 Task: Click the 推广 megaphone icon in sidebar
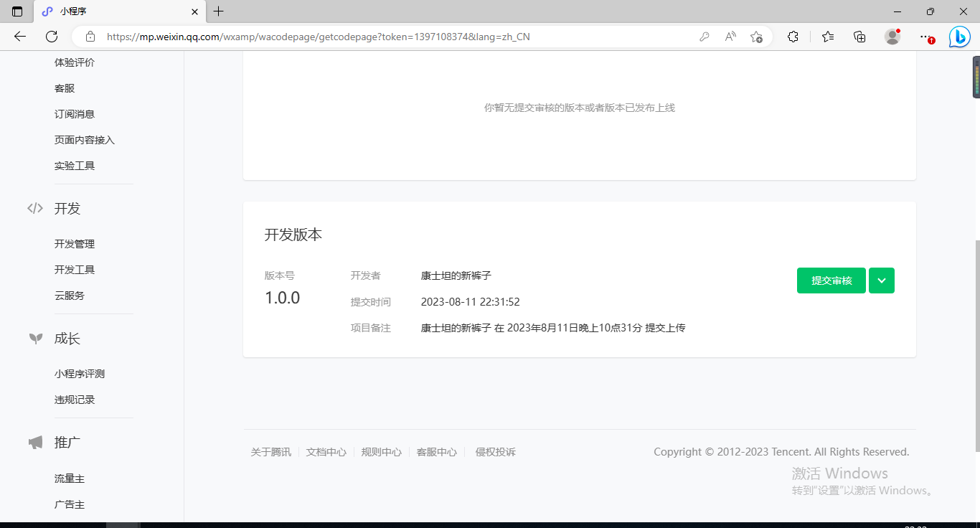(x=35, y=443)
